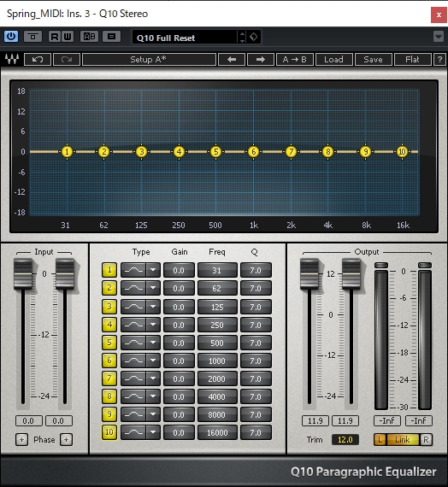Image resolution: width=448 pixels, height=487 pixels.
Task: Toggle left channel Phase invert button
Action: [x=21, y=439]
